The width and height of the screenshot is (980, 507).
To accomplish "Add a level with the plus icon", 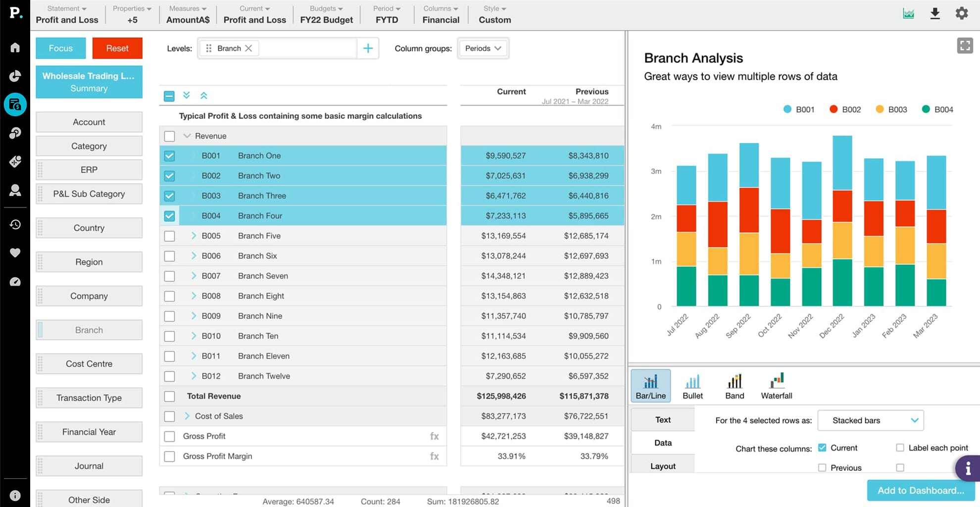I will click(x=368, y=49).
